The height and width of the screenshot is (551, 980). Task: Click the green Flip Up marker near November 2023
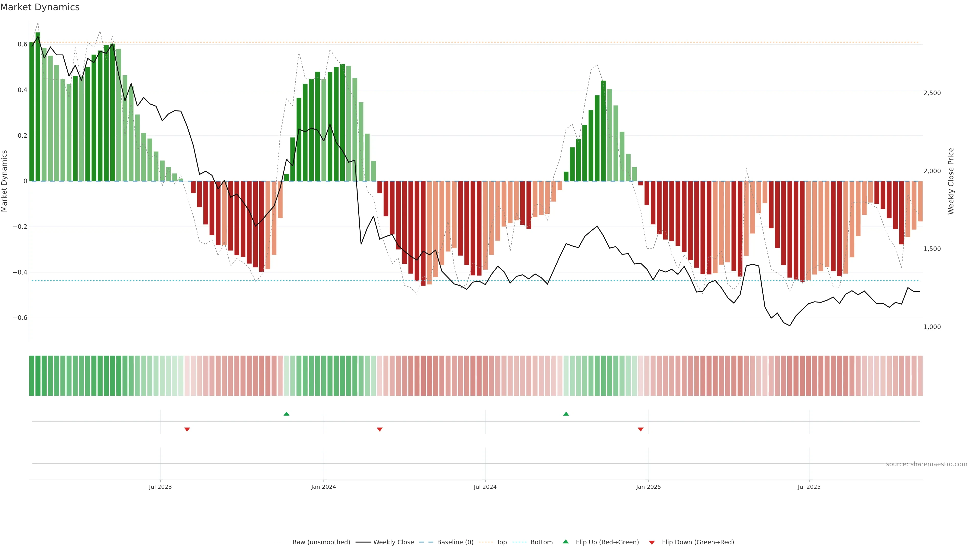(286, 414)
